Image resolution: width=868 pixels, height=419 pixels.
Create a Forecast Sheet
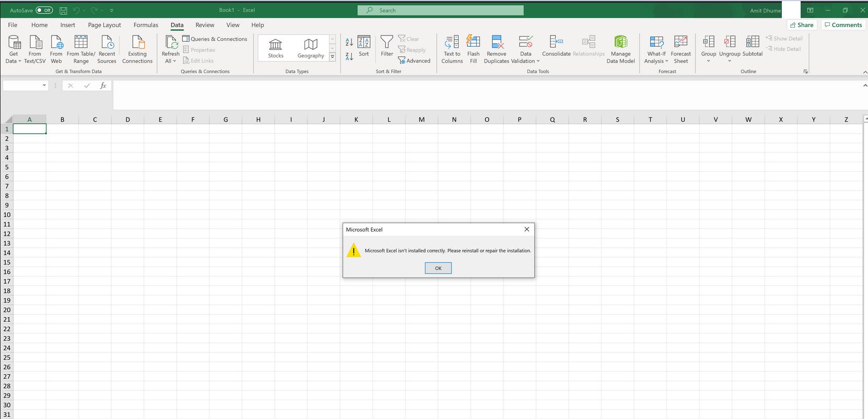(681, 49)
